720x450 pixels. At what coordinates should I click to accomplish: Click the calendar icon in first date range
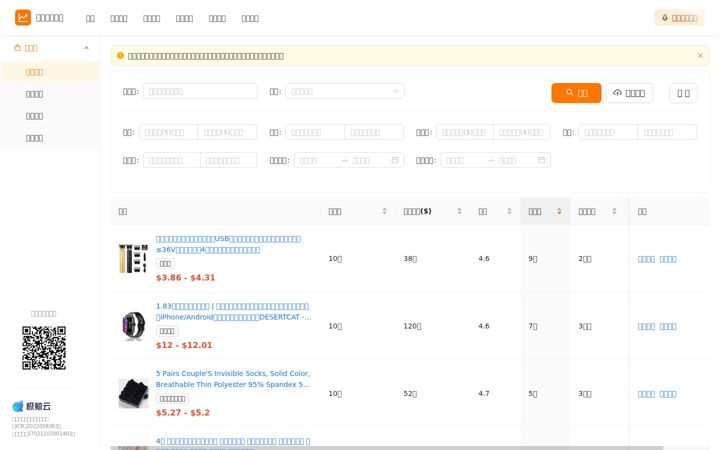pos(395,160)
